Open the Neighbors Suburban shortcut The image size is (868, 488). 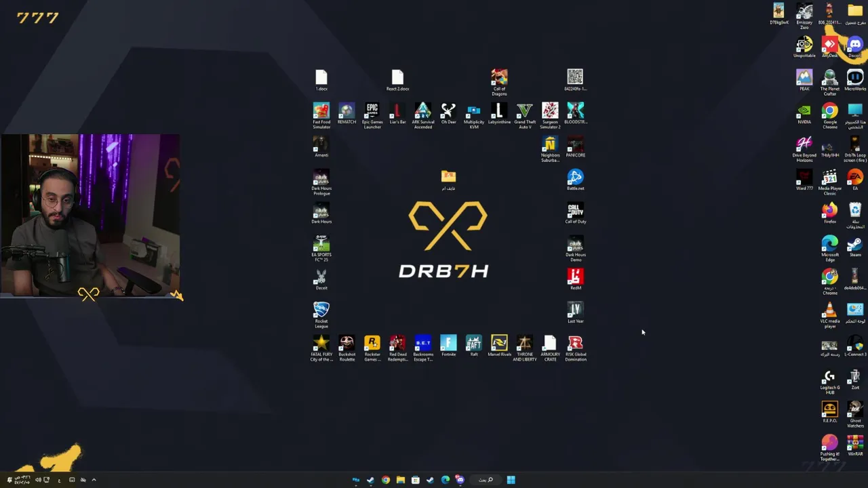pyautogui.click(x=550, y=149)
